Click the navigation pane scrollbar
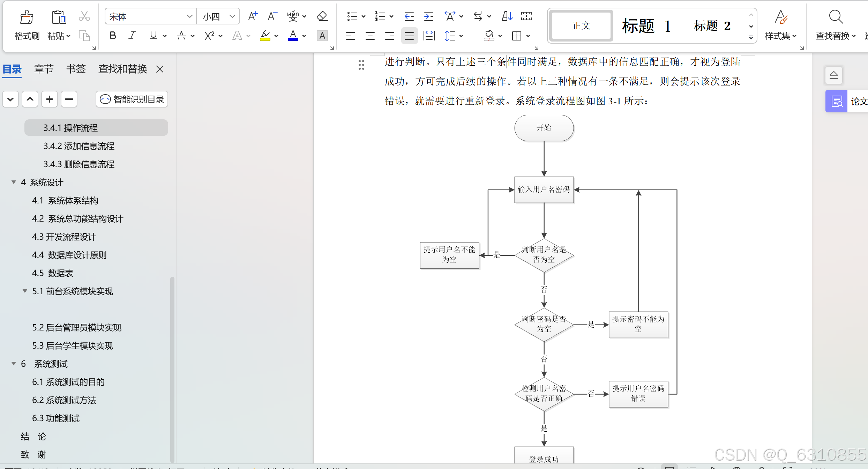This screenshot has width=868, height=469. click(x=172, y=369)
